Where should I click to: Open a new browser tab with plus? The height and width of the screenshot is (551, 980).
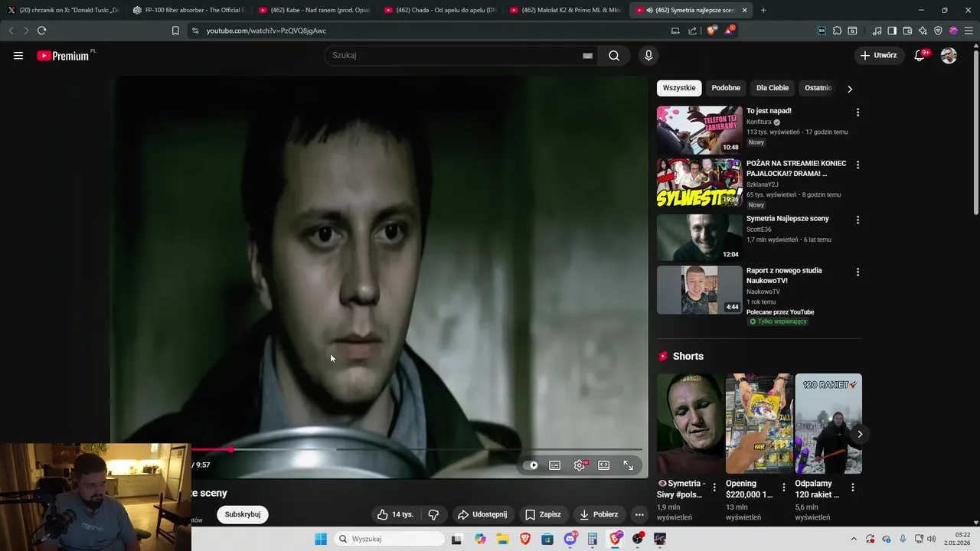tap(763, 10)
